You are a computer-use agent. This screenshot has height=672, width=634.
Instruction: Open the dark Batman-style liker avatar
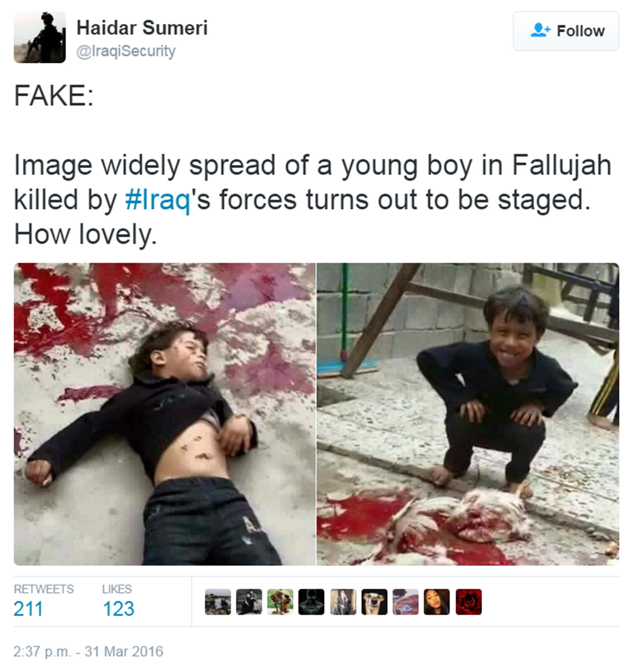[312, 602]
